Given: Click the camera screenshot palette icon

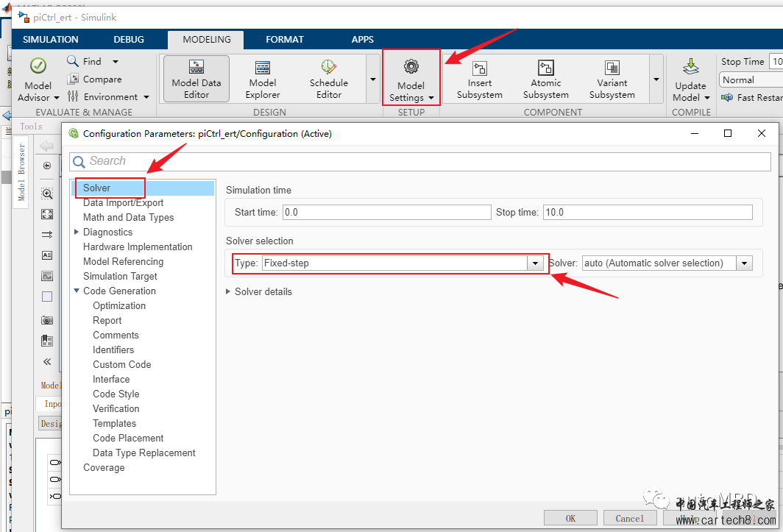Looking at the screenshot, I should point(47,320).
